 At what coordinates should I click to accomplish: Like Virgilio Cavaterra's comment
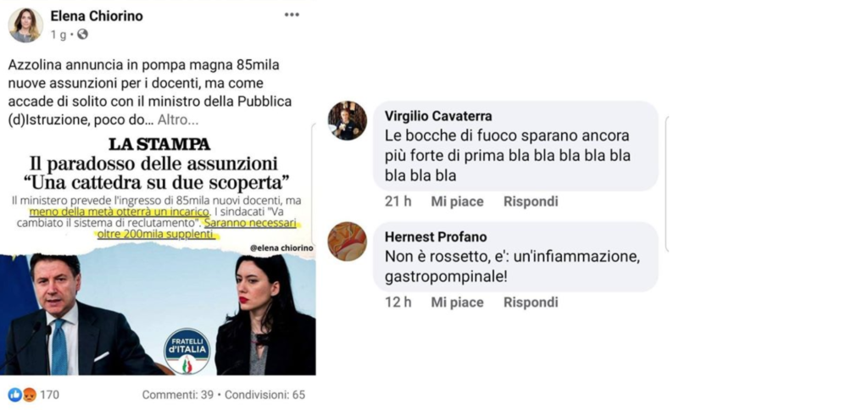coord(457,202)
